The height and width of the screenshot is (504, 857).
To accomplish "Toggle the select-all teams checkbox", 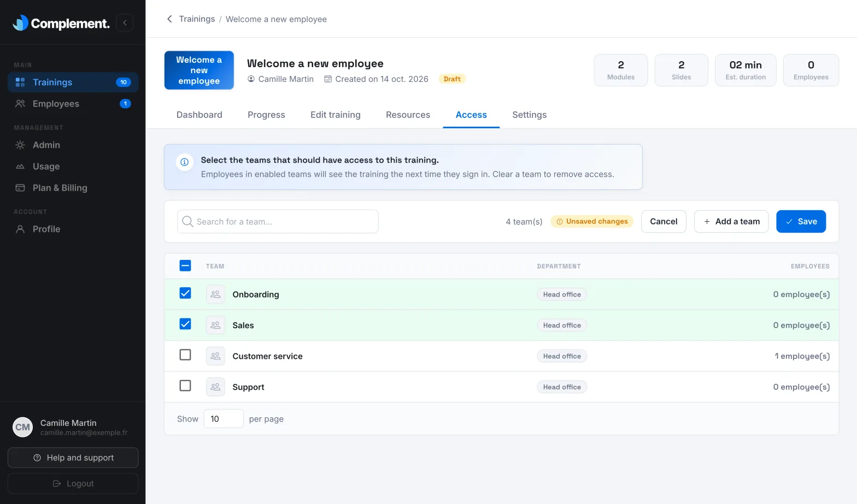I will click(185, 266).
